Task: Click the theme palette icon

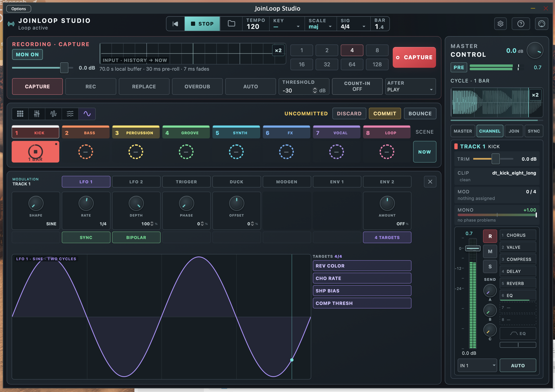Action: click(x=541, y=24)
